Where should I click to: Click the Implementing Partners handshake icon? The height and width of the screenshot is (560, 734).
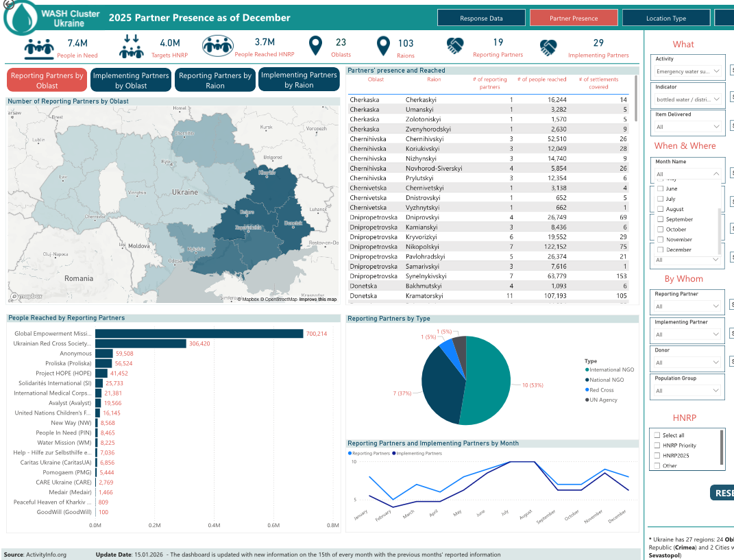tap(548, 47)
